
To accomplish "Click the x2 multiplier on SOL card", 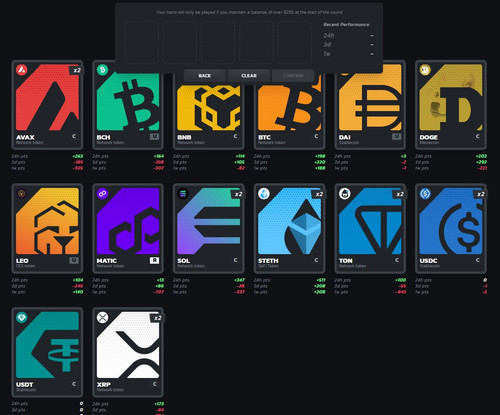I will point(238,194).
